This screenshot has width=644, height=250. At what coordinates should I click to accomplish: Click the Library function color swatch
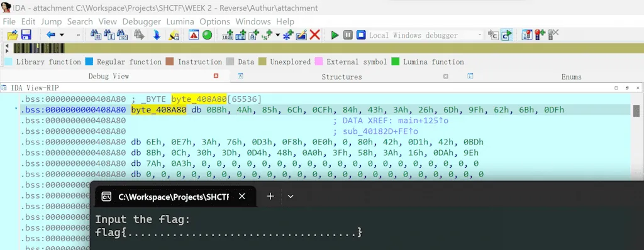[x=8, y=62]
